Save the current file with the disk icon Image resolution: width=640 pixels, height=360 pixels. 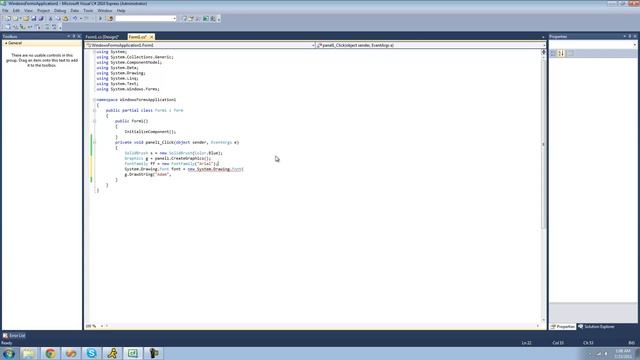(x=34, y=19)
